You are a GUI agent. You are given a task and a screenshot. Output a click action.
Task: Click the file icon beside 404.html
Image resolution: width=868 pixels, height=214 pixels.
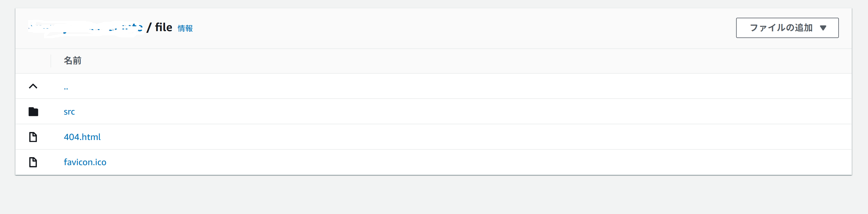coord(33,137)
